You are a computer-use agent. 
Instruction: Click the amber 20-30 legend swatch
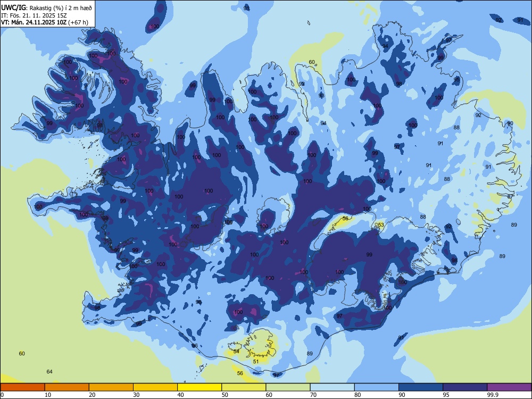pyautogui.click(x=111, y=387)
